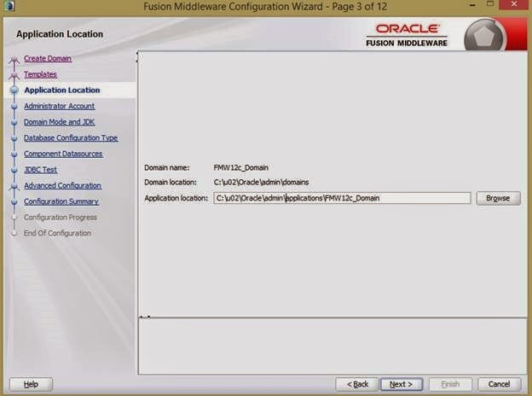532x396 pixels.
Task: Click the step marker beside Create Domain
Action: click(14, 60)
